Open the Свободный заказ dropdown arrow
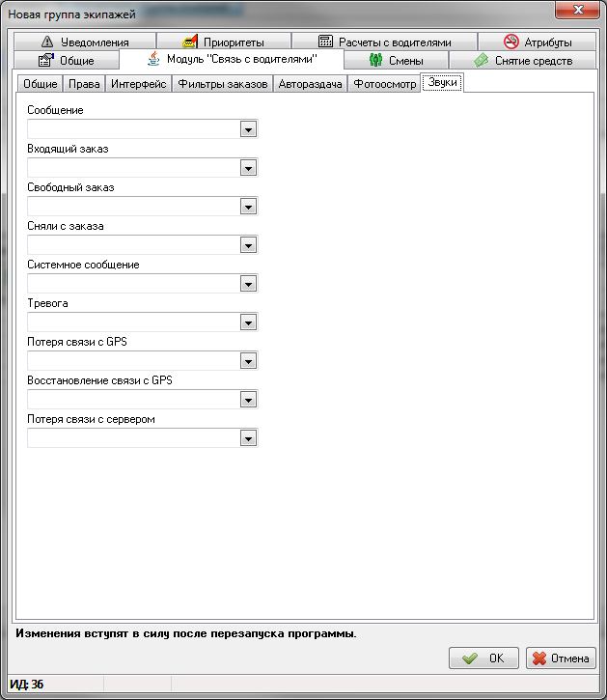607x700 pixels. tap(248, 207)
